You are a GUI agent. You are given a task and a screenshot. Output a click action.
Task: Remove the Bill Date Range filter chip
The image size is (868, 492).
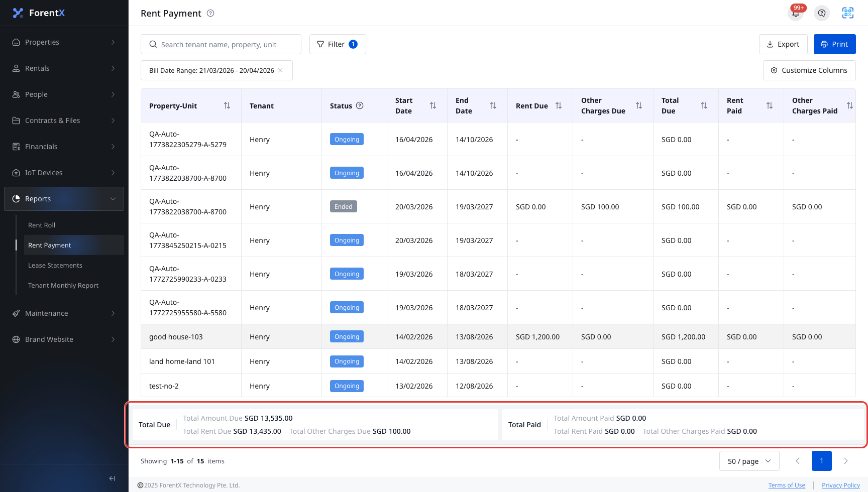(x=281, y=70)
